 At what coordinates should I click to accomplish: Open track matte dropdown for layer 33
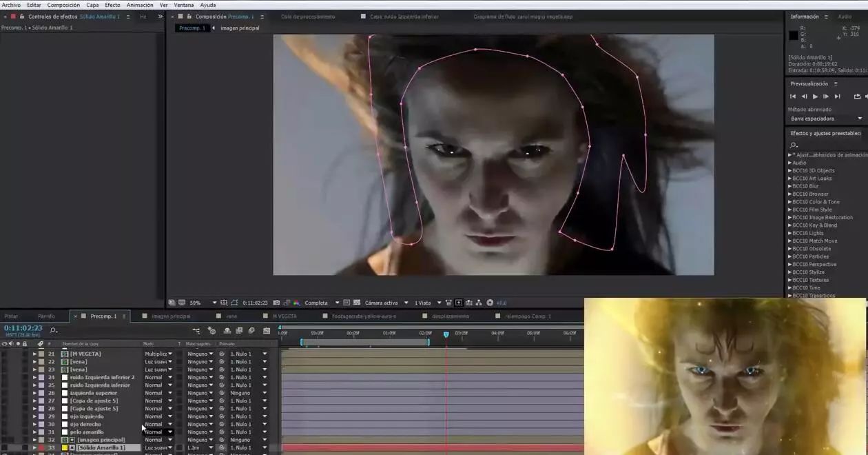(200, 447)
